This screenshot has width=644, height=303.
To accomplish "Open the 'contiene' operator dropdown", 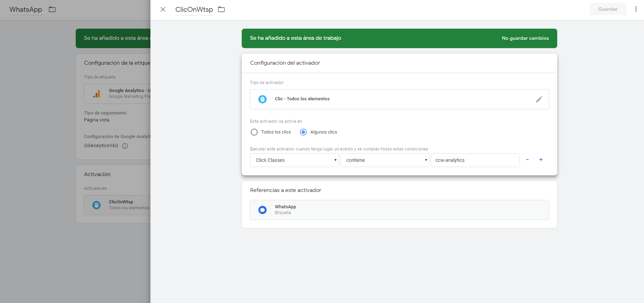I will coord(385,160).
